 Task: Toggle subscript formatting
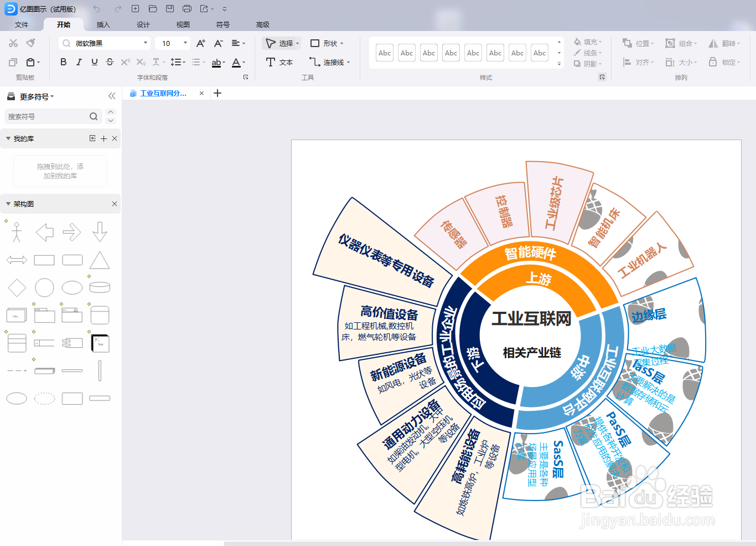(x=141, y=62)
